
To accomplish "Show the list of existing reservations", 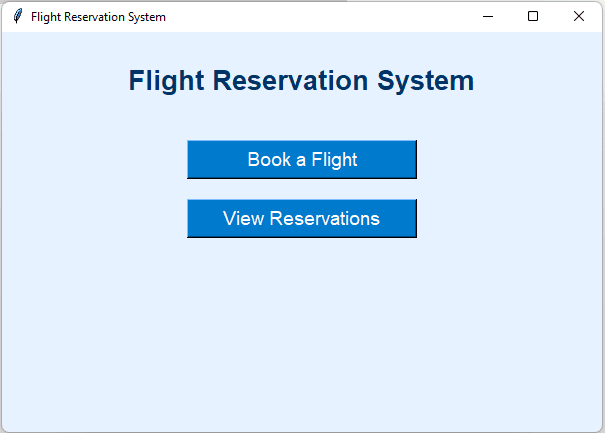I will [301, 218].
